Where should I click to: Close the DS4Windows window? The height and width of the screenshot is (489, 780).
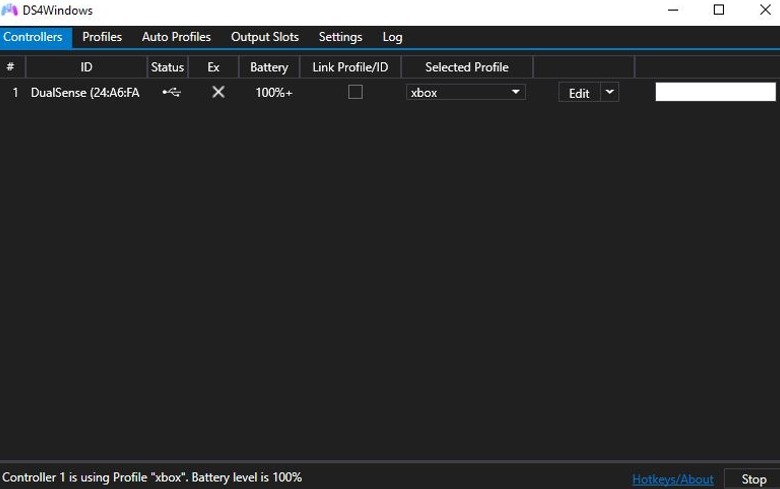pos(765,10)
